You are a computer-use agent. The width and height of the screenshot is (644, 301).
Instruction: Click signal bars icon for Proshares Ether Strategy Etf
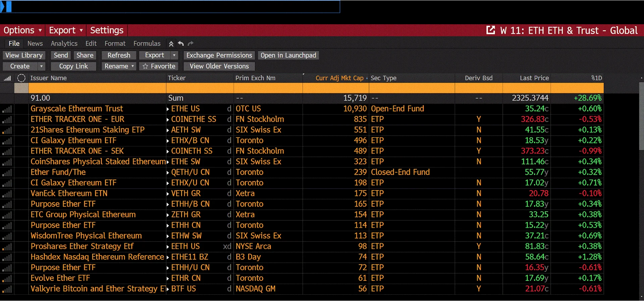tap(7, 247)
